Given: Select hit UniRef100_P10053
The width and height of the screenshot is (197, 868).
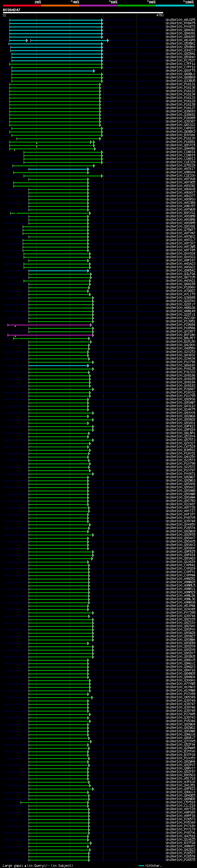Looking at the screenshot, I should click(180, 758).
